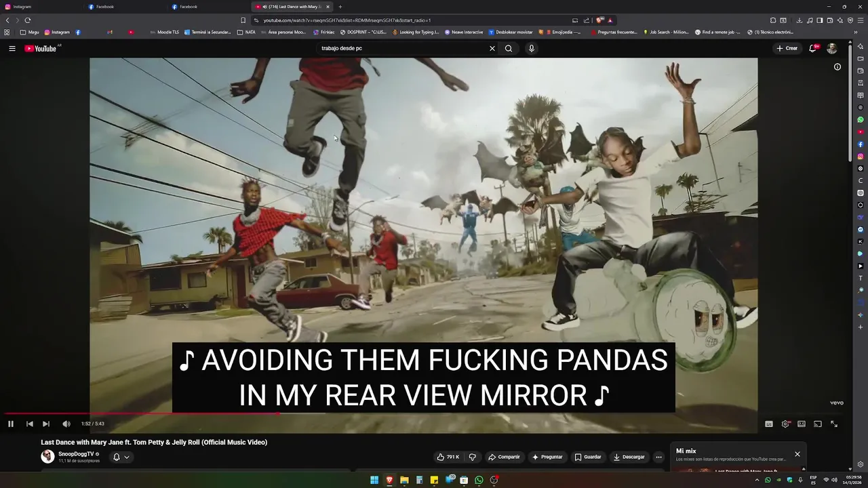Image resolution: width=868 pixels, height=488 pixels.
Task: Open the Windows Start menu
Action: click(x=374, y=480)
